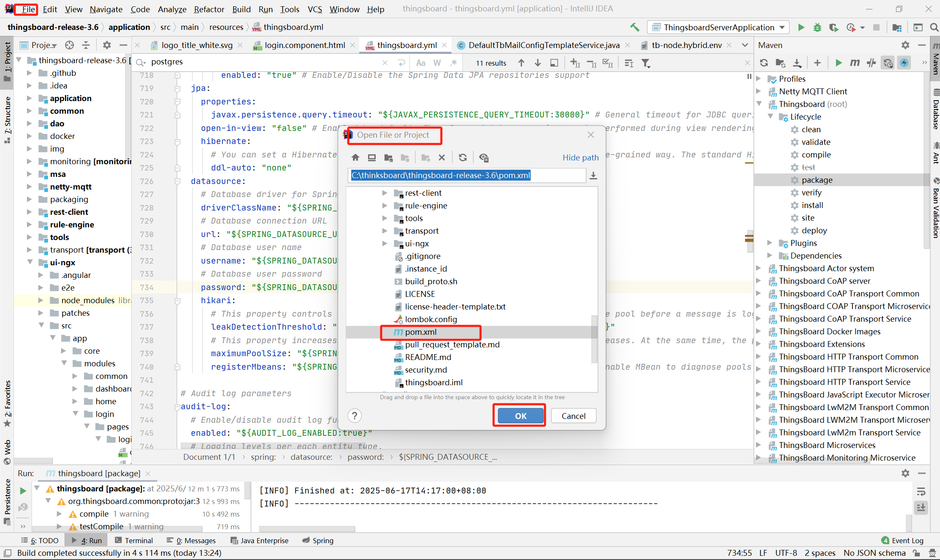Click Hide path link
The image size is (940, 560).
coord(580,157)
